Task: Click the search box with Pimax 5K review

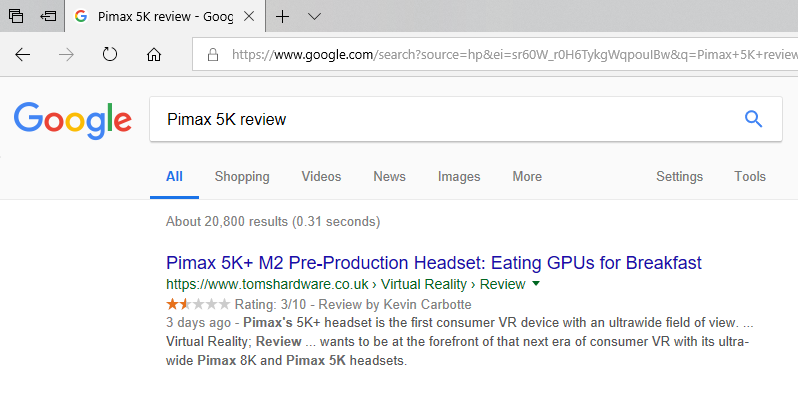Action: point(466,119)
